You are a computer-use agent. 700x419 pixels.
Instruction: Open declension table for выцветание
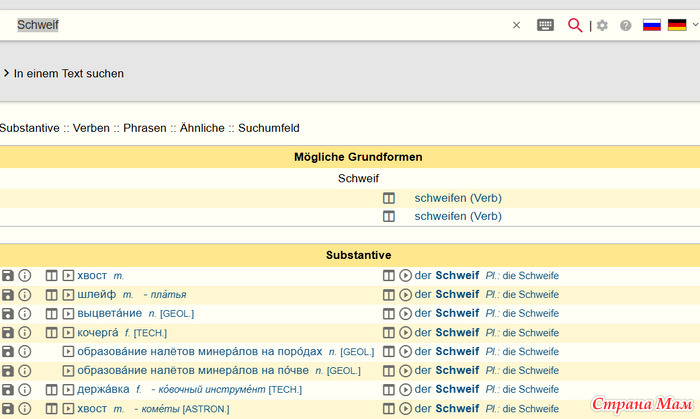[51, 313]
